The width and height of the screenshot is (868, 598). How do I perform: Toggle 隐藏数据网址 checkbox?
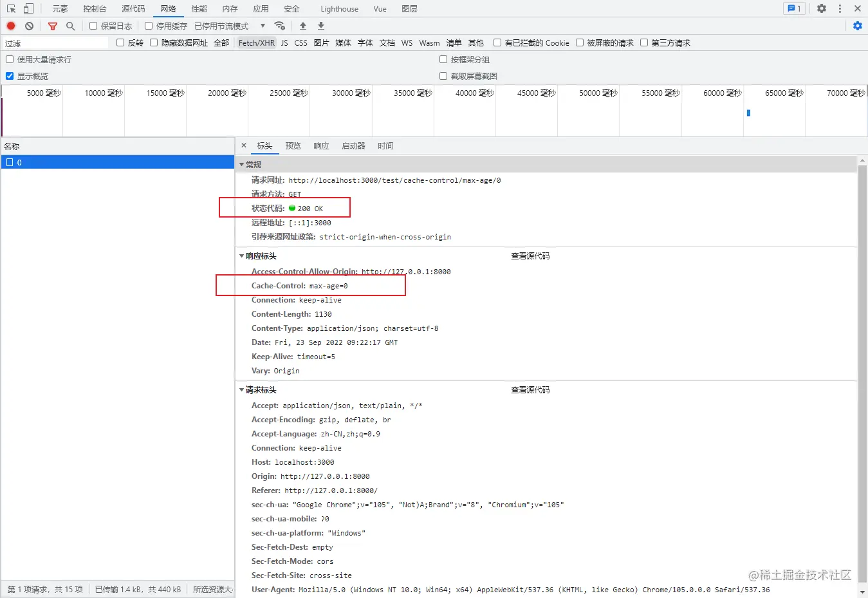tap(154, 42)
